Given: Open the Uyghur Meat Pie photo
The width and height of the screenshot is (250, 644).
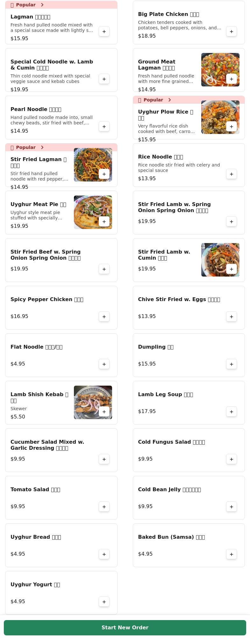Looking at the screenshot, I should (x=93, y=212).
